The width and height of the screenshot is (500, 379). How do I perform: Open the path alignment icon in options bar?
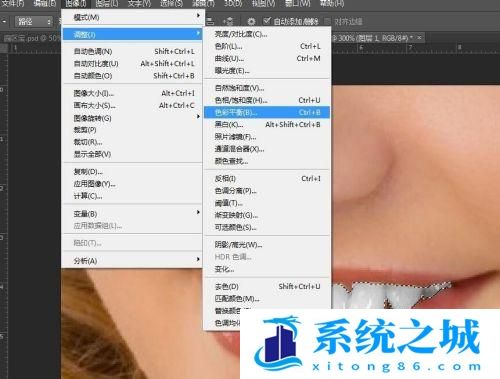click(x=210, y=22)
